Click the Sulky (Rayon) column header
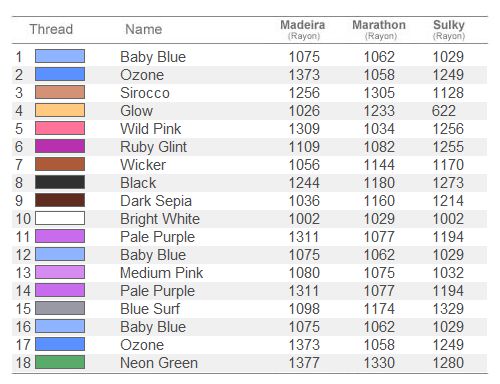This screenshot has height=384, width=500. [449, 30]
